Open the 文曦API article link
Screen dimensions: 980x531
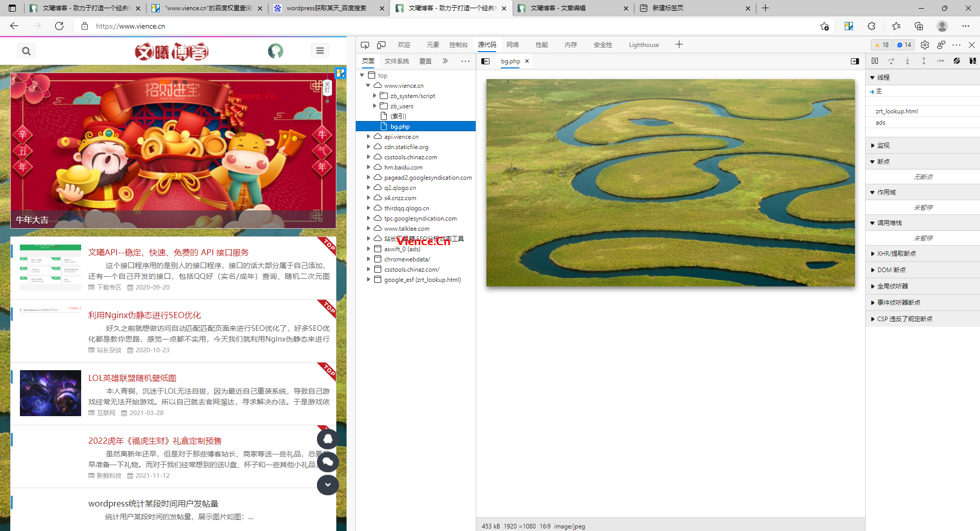(x=168, y=252)
